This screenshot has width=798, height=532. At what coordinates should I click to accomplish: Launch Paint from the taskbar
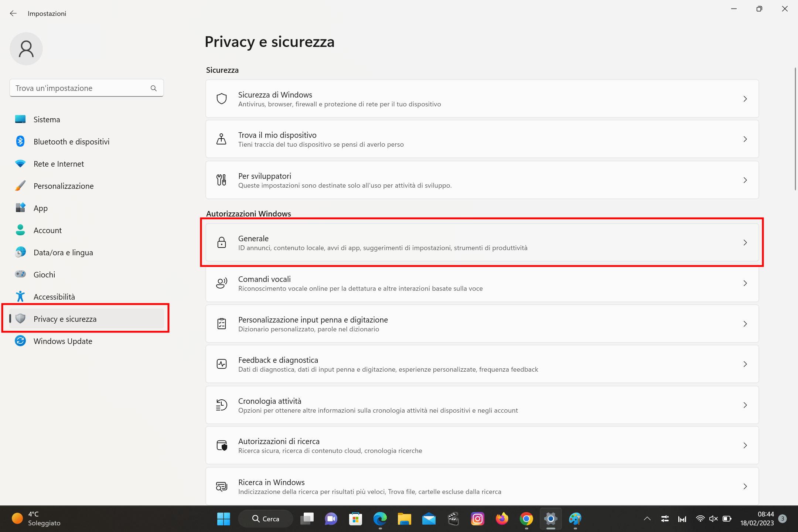(575, 519)
